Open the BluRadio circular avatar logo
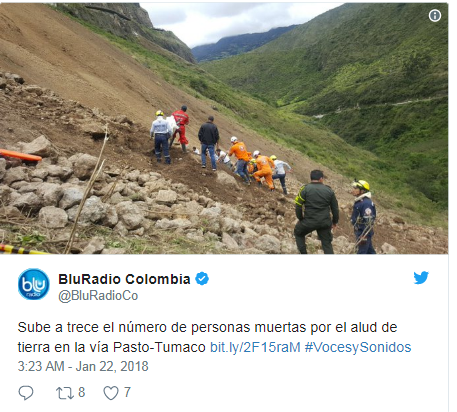Screen dimensions: 457x412 click(34, 284)
